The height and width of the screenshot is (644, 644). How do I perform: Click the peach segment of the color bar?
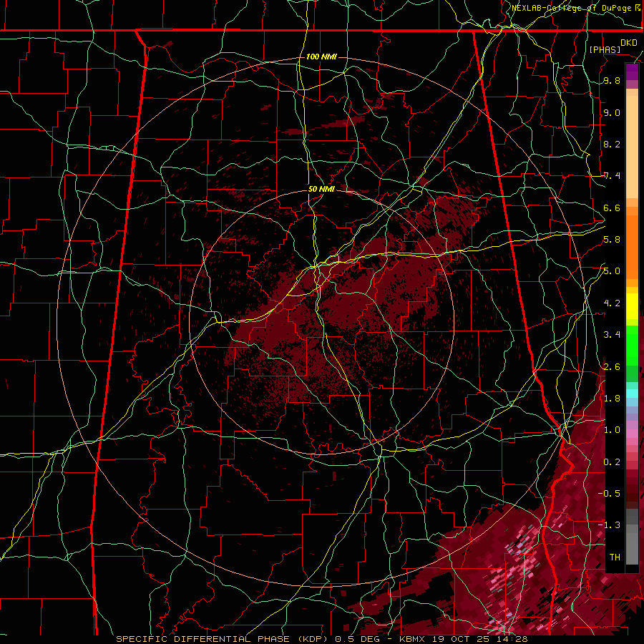coord(632,147)
